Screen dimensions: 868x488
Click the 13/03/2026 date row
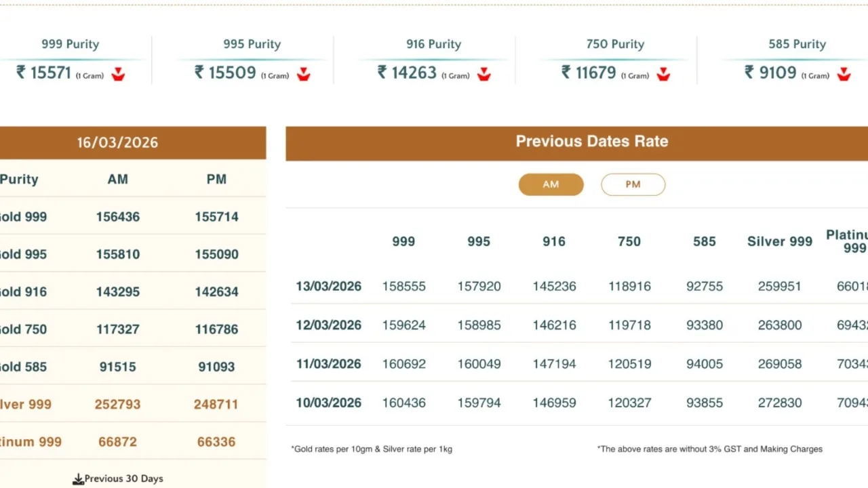pyautogui.click(x=328, y=286)
